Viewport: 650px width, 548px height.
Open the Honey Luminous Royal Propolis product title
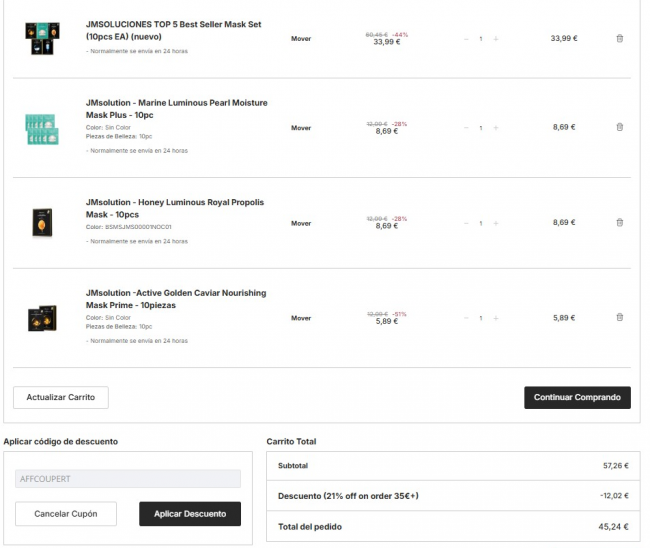[x=175, y=208]
